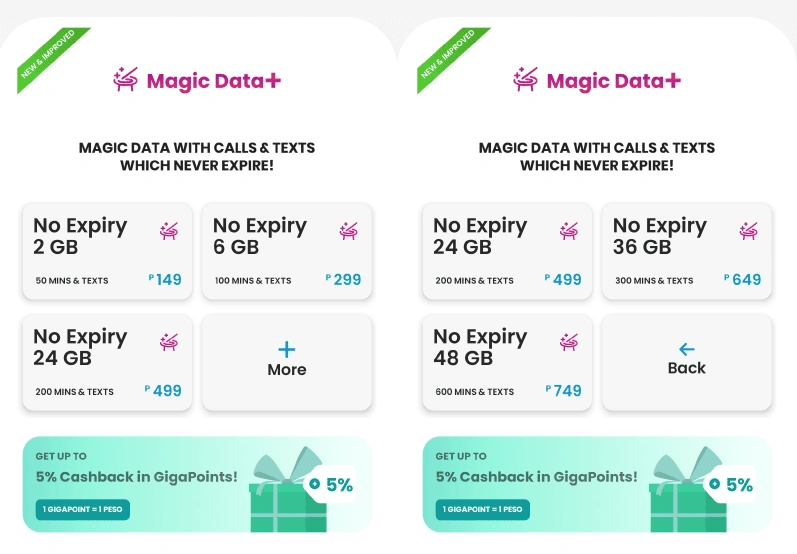Expand more plans with the More button

tap(287, 362)
